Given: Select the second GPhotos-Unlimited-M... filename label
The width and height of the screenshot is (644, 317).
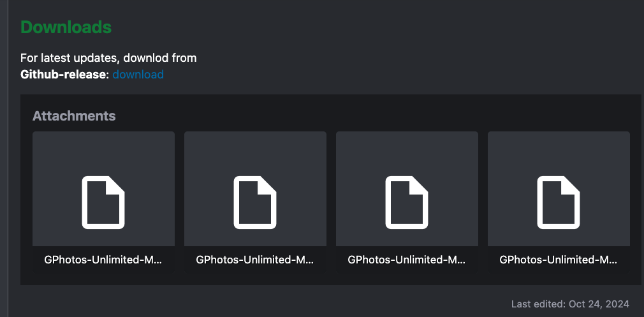Looking at the screenshot, I should pyautogui.click(x=255, y=260).
